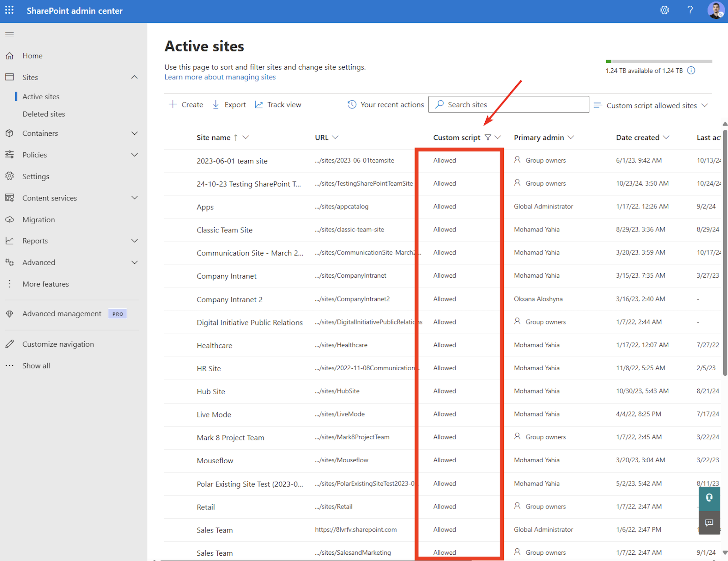Screen dimensions: 728x561
Task: Click the storage usage progress bar
Action: pos(659,61)
